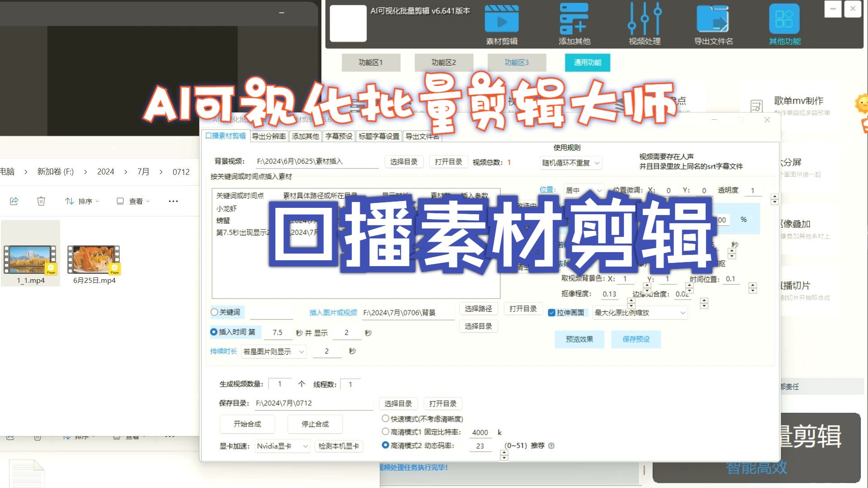The width and height of the screenshot is (868, 488).
Task: Open the 随机循环不重复 rule dropdown
Action: (x=571, y=163)
